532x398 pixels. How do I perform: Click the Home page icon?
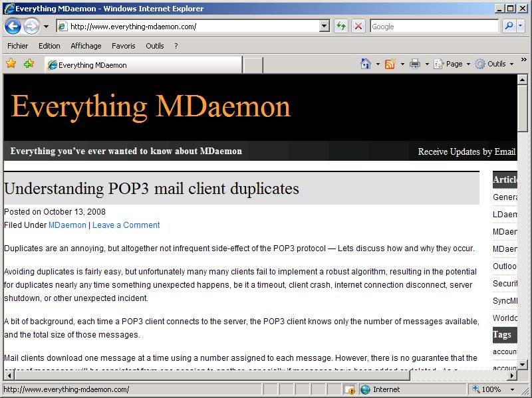(365, 64)
